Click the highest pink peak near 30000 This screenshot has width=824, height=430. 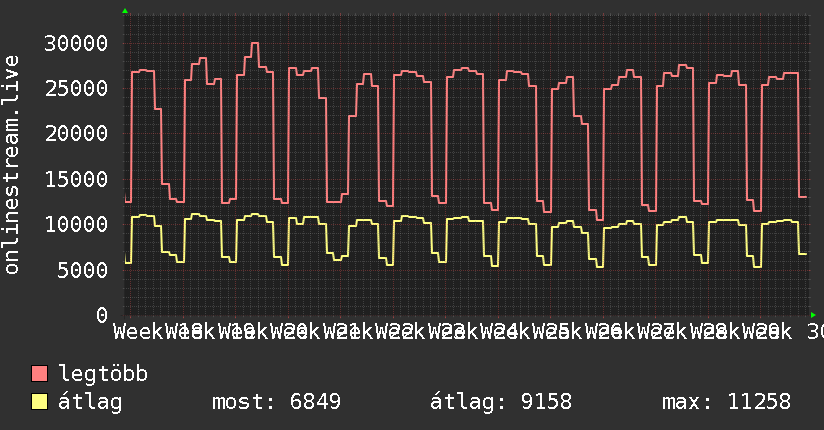pos(255,43)
